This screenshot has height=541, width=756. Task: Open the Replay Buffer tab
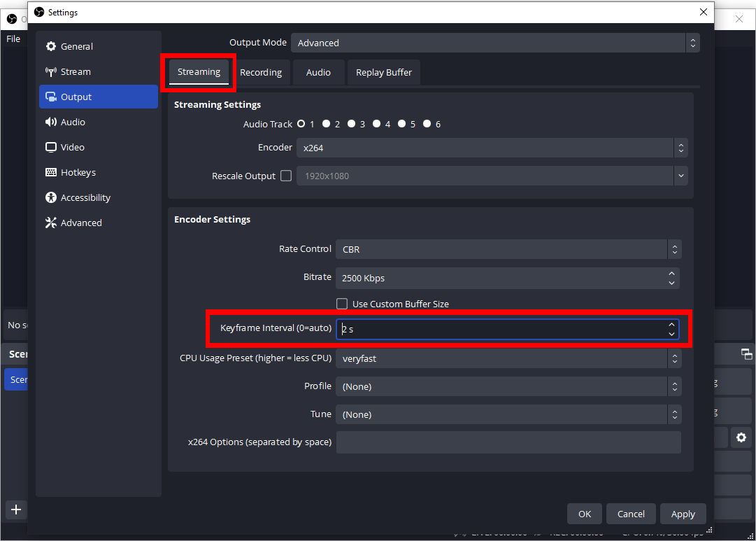point(383,72)
